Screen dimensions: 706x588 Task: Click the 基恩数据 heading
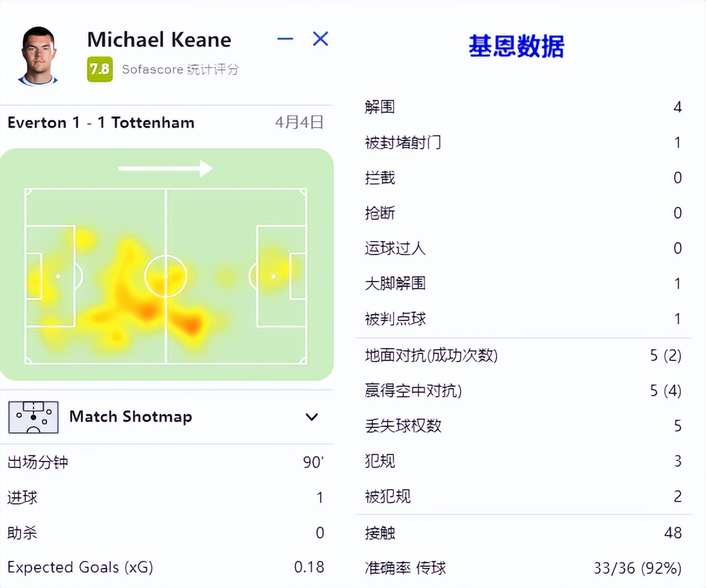coord(517,46)
